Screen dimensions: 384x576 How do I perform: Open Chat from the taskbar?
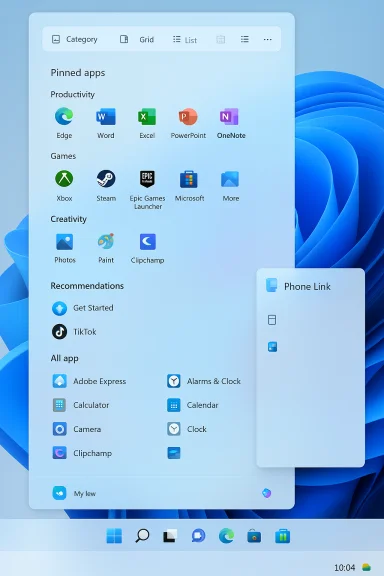click(198, 536)
